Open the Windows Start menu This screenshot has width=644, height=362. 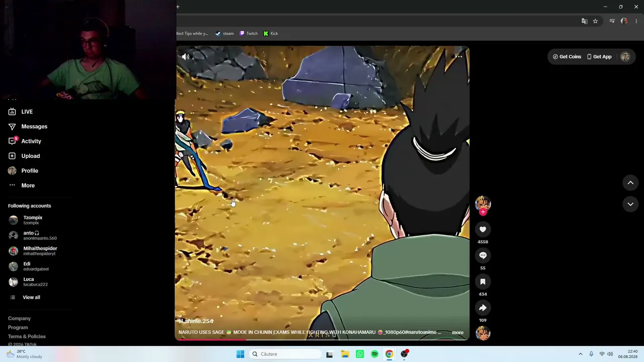tap(240, 354)
